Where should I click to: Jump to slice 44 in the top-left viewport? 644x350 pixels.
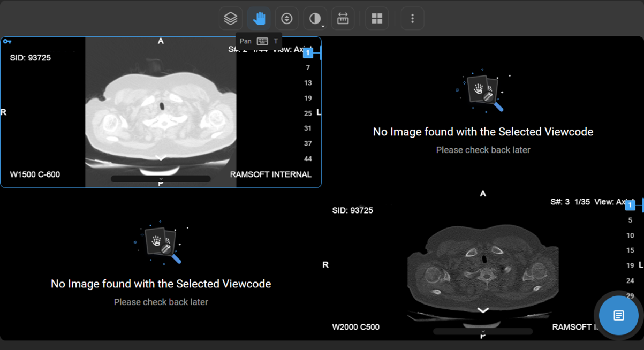[308, 159]
